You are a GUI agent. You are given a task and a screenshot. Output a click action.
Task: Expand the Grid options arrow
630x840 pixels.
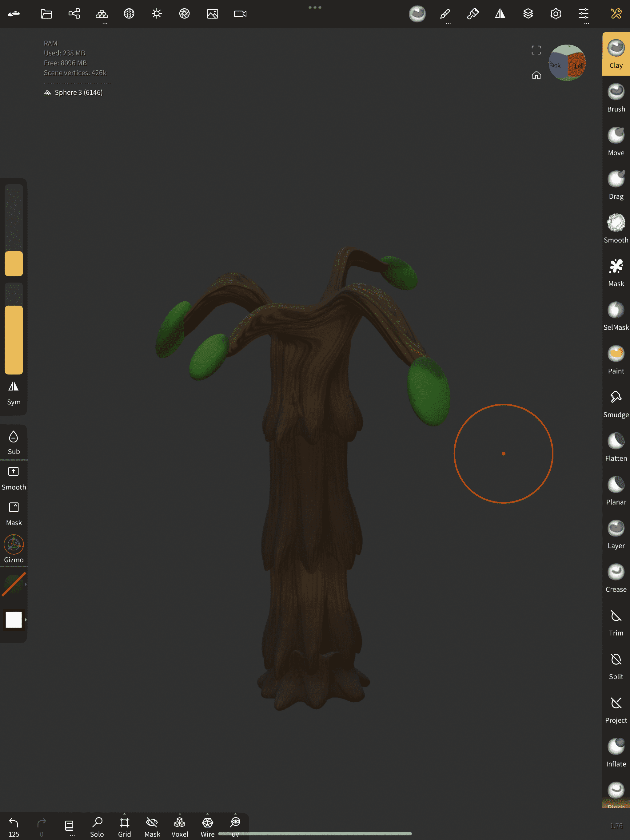coord(125,814)
